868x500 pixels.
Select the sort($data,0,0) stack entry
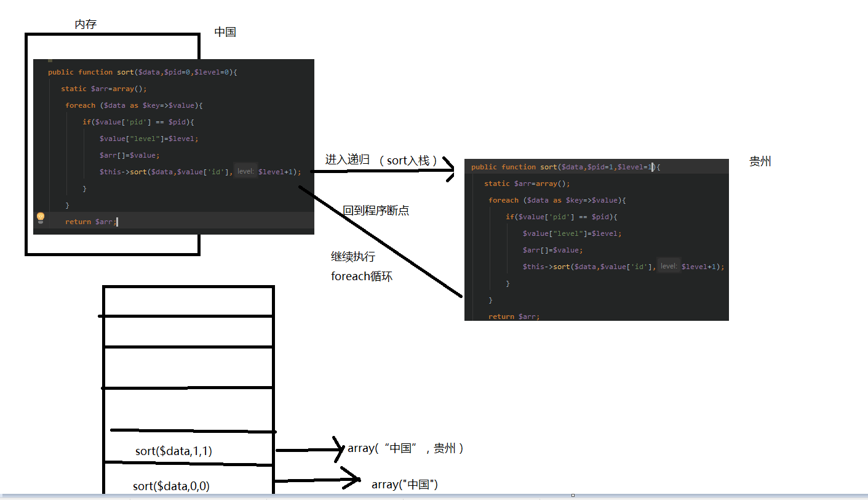click(171, 486)
